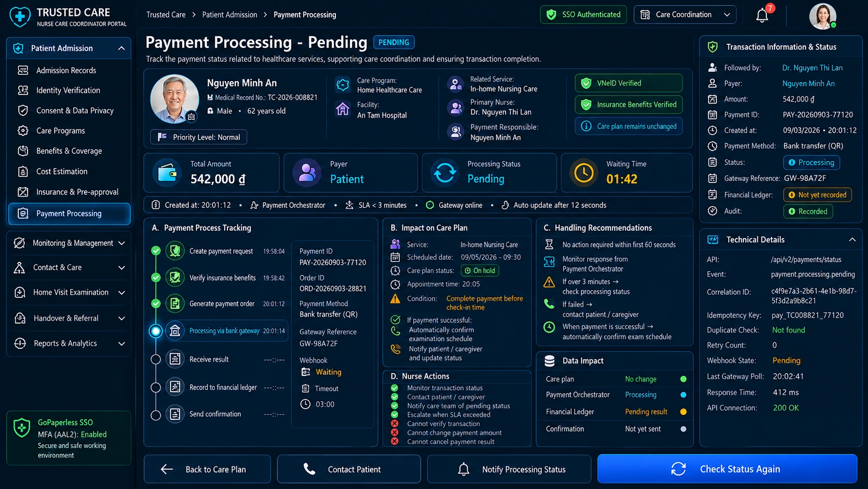Click the Care plan green status dot

pos(683,379)
